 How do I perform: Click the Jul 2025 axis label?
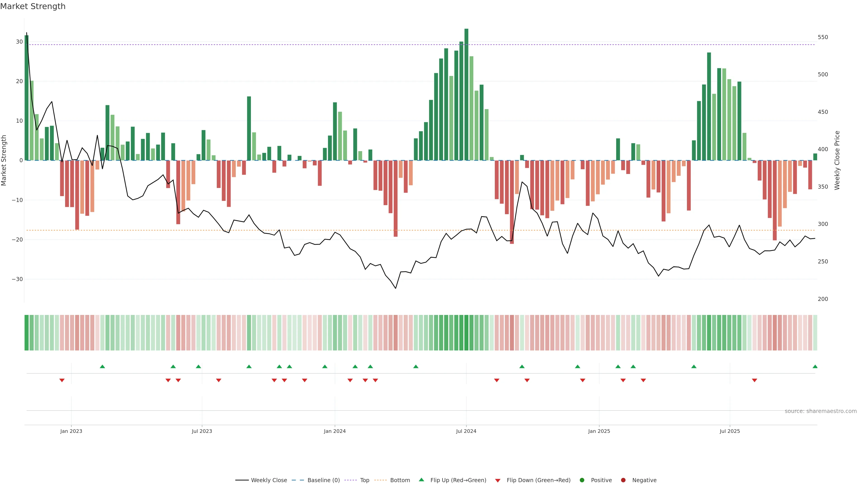[x=729, y=431]
